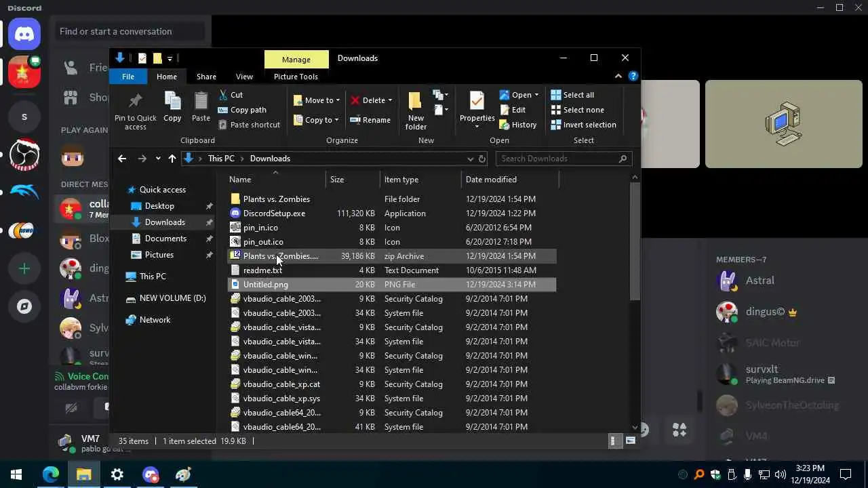This screenshot has height=488, width=868.
Task: Click Pin to Quick access icon
Action: coord(135,110)
